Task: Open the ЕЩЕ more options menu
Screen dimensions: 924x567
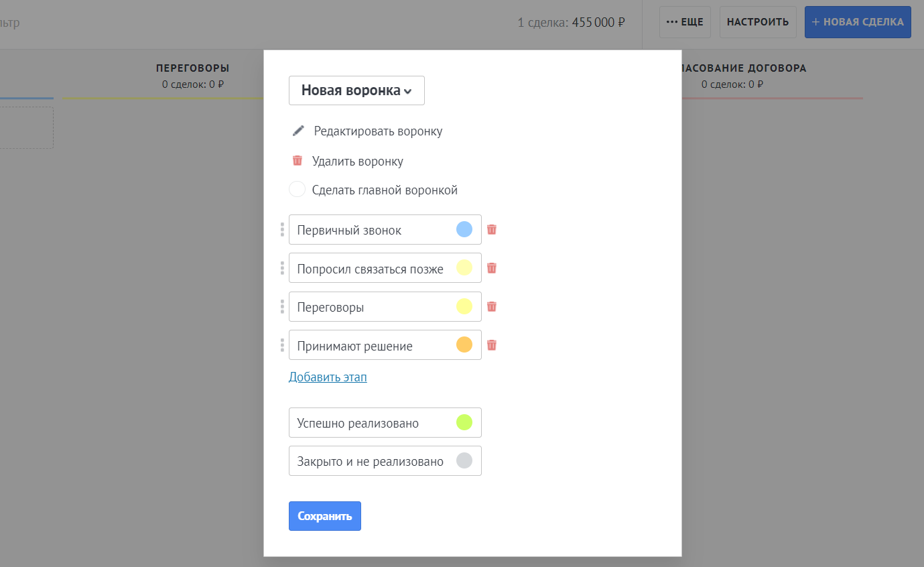Action: pyautogui.click(x=684, y=22)
